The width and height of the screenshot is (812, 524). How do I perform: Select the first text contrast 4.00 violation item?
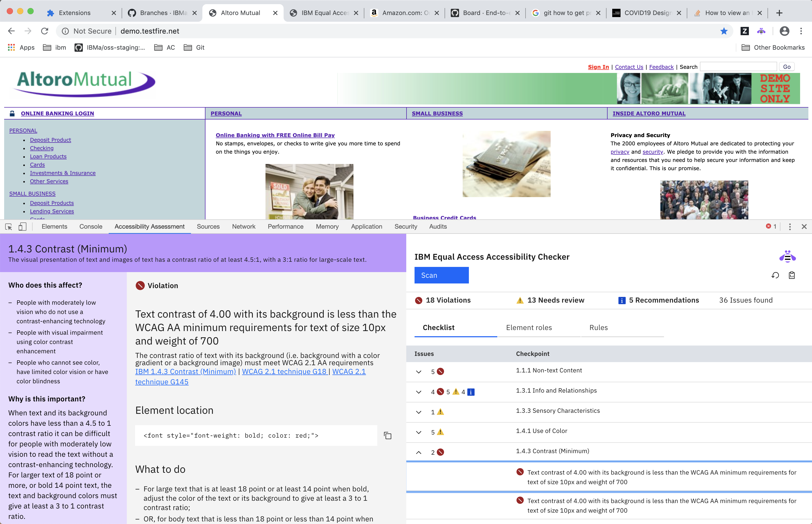pyautogui.click(x=609, y=477)
